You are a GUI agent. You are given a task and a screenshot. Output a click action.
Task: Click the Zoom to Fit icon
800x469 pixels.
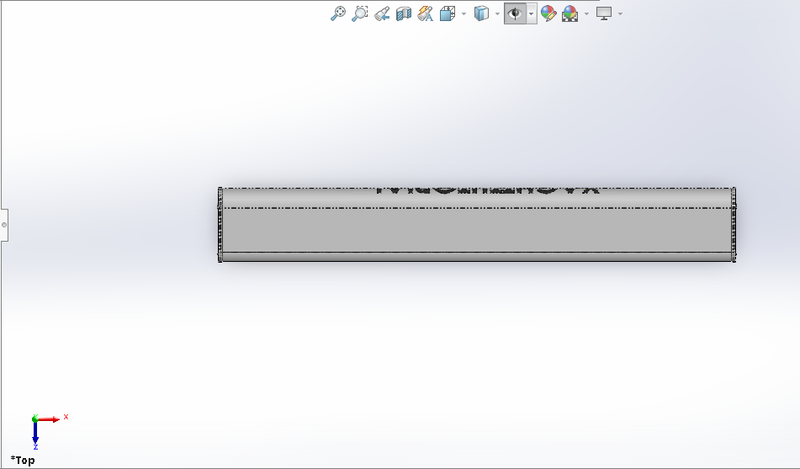[x=338, y=14]
